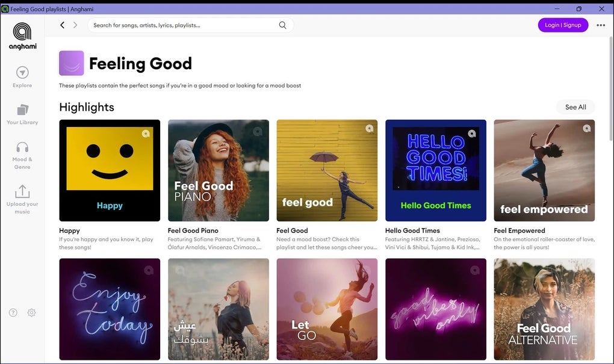Open the Happy playlist cover
This screenshot has width=614, height=364.
[109, 170]
